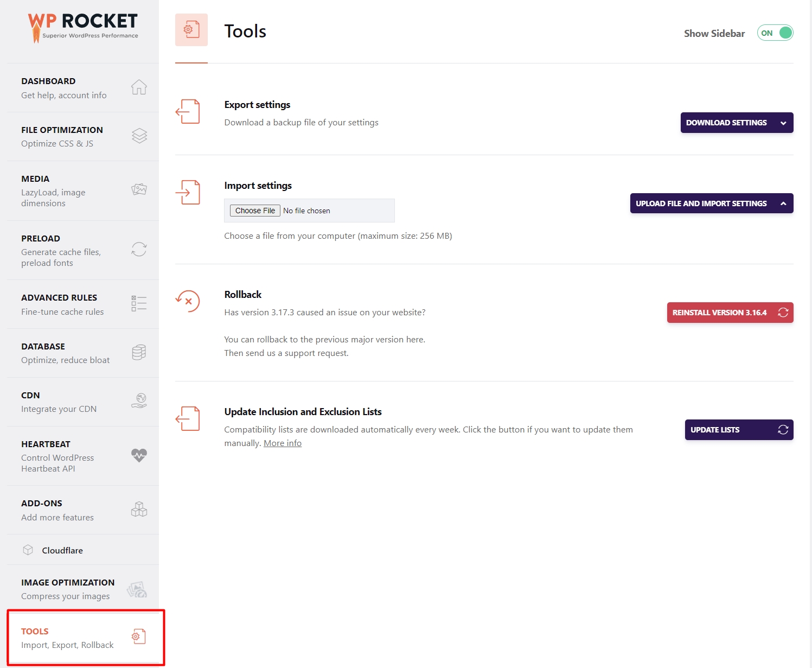Click 'Download a backup file' description text
The width and height of the screenshot is (812, 668).
point(301,123)
